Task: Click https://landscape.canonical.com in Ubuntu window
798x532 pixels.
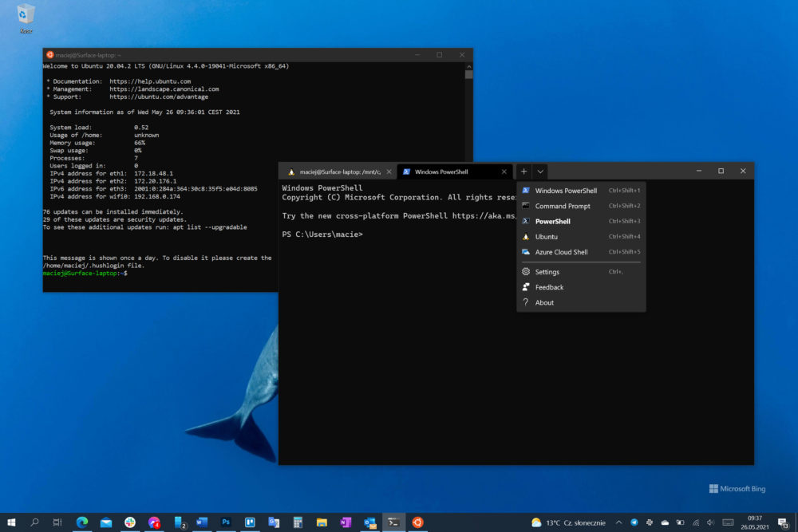Action: point(164,89)
